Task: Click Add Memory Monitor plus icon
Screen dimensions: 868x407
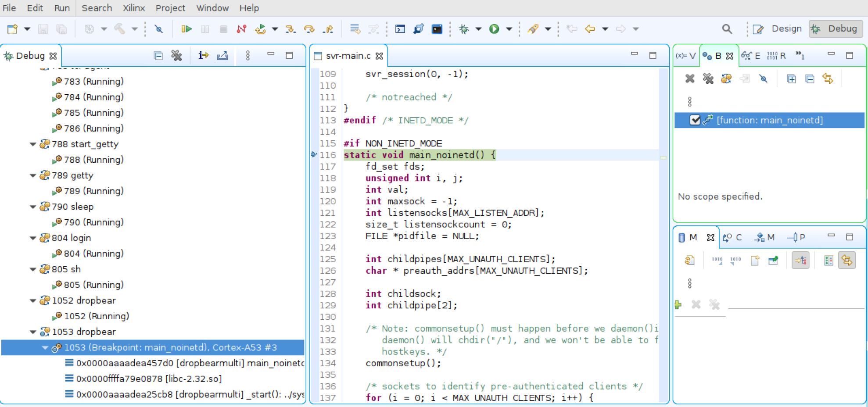Action: [x=678, y=304]
